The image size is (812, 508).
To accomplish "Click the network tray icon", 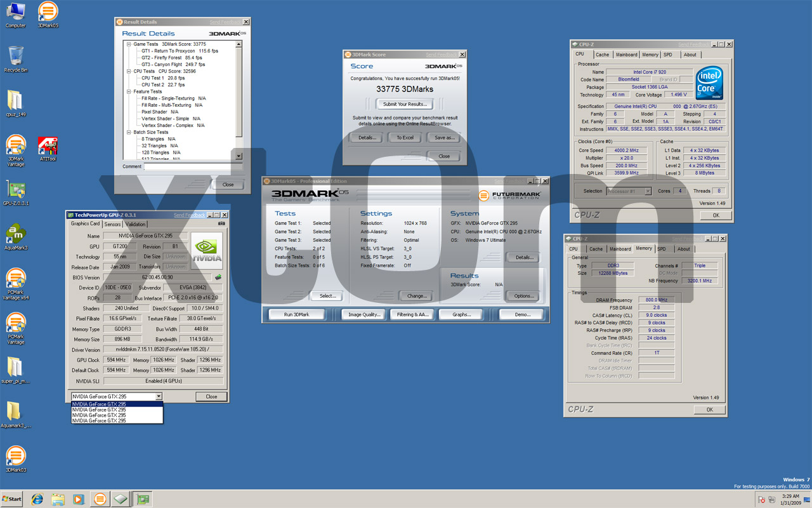I will tap(771, 499).
